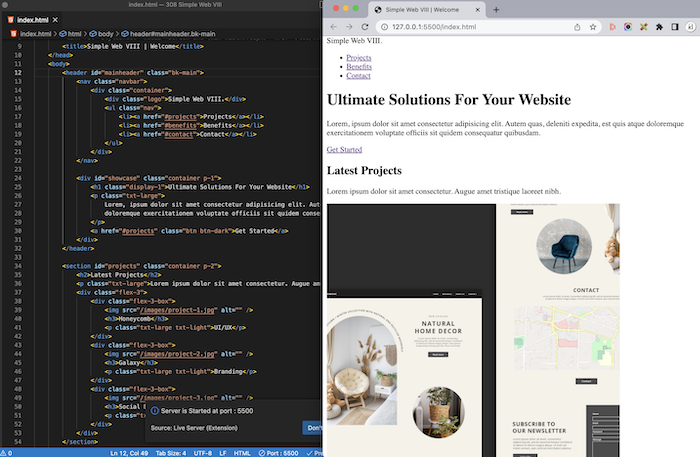Click the site information icon in address bar
This screenshot has width=700, height=457.
(x=384, y=27)
